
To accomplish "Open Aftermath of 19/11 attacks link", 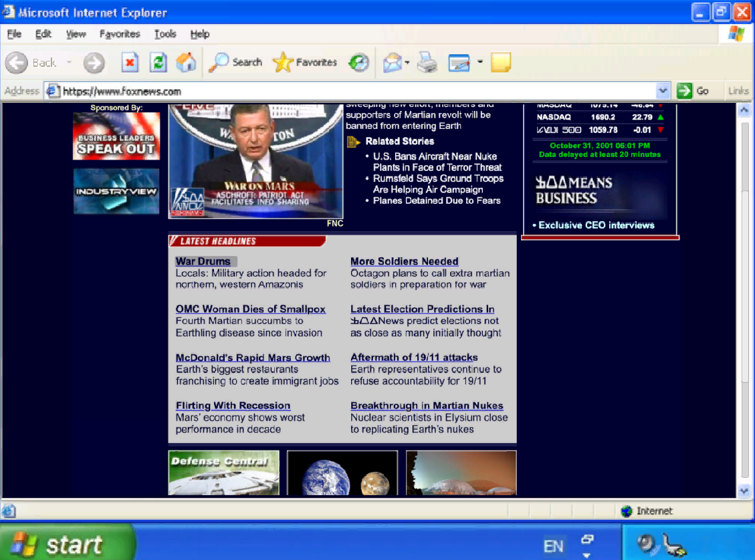I will [x=414, y=358].
